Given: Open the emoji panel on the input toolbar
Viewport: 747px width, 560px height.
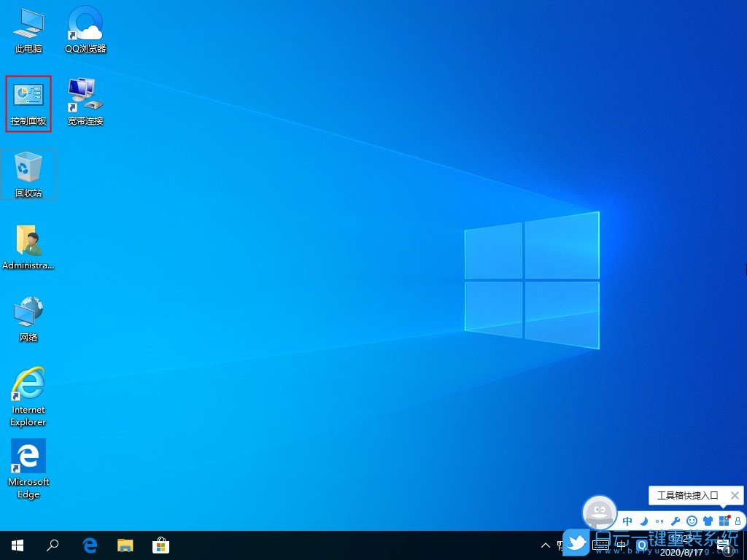Looking at the screenshot, I should [692, 521].
